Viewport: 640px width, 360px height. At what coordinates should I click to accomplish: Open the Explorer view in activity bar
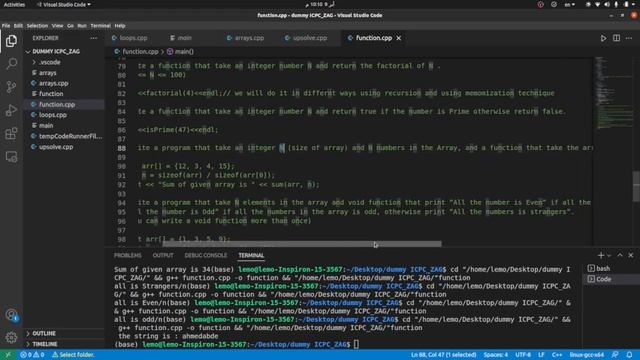point(11,41)
